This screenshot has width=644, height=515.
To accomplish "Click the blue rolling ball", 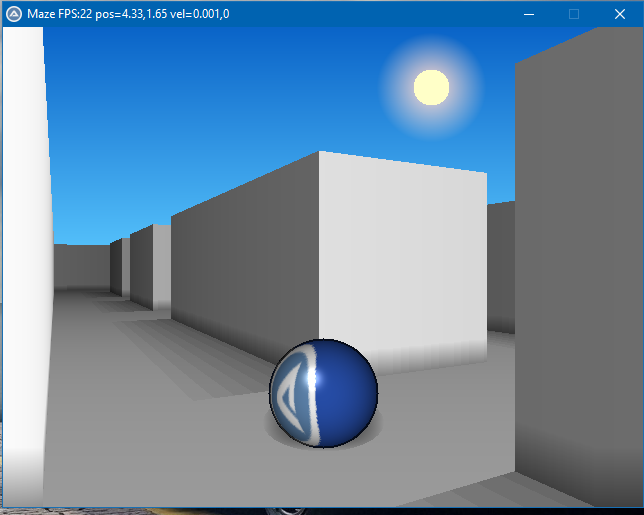I will coord(335,392).
